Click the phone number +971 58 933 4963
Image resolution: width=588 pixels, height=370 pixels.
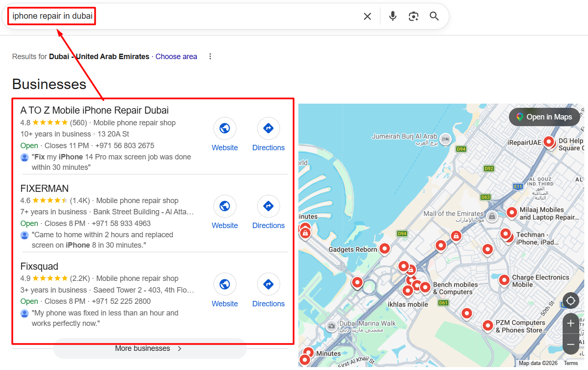click(121, 223)
